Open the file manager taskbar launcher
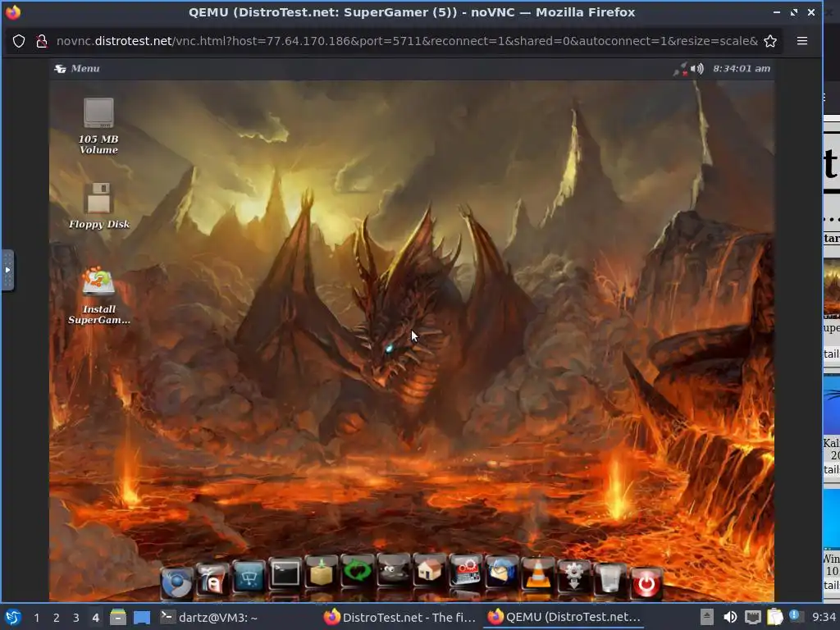 tap(118, 618)
